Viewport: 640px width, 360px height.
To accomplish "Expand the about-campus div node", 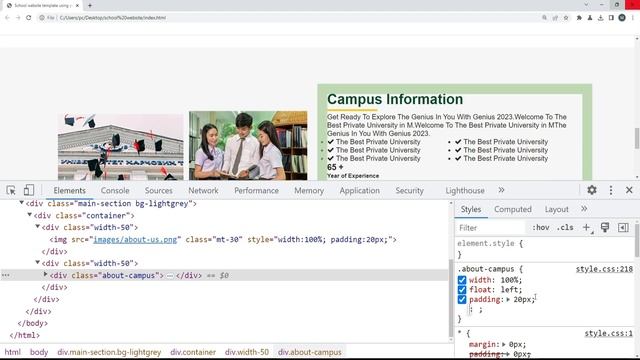I will 45,275.
